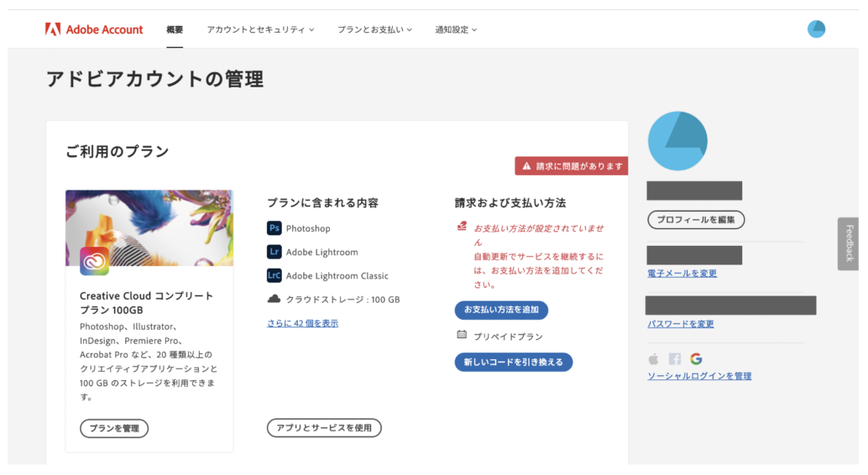Open the Feedback side tab

tap(849, 243)
